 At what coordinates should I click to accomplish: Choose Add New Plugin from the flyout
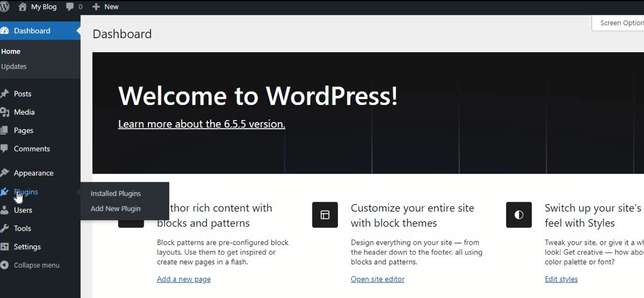[115, 209]
